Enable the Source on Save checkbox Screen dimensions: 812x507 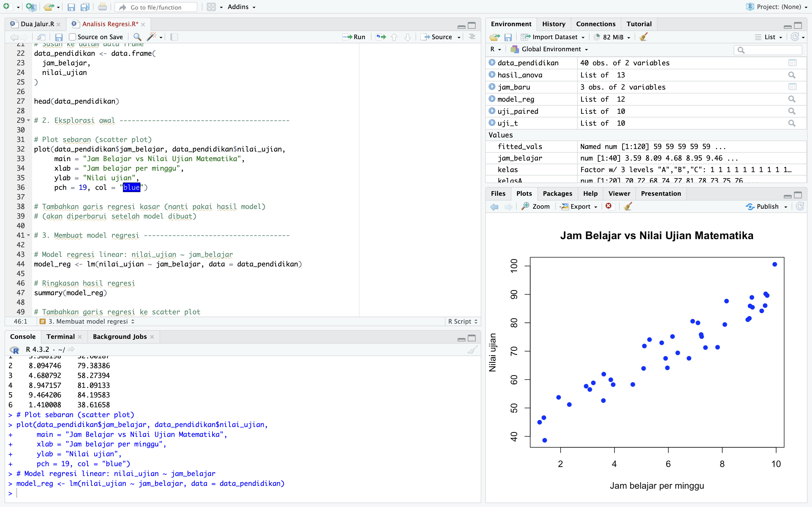pos(72,37)
